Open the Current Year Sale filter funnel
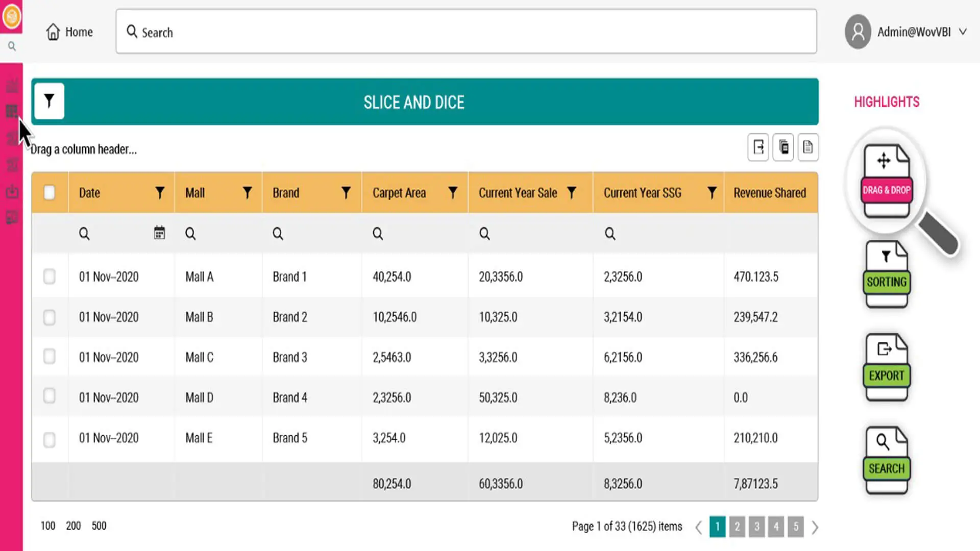This screenshot has width=980, height=551. (572, 192)
